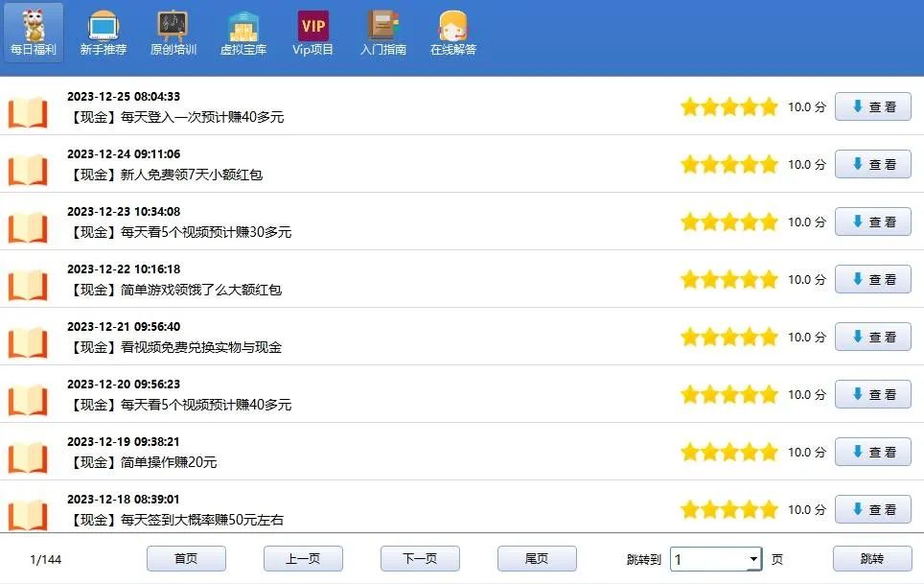Click 下一页 next page button
The width and height of the screenshot is (924, 584).
click(420, 558)
